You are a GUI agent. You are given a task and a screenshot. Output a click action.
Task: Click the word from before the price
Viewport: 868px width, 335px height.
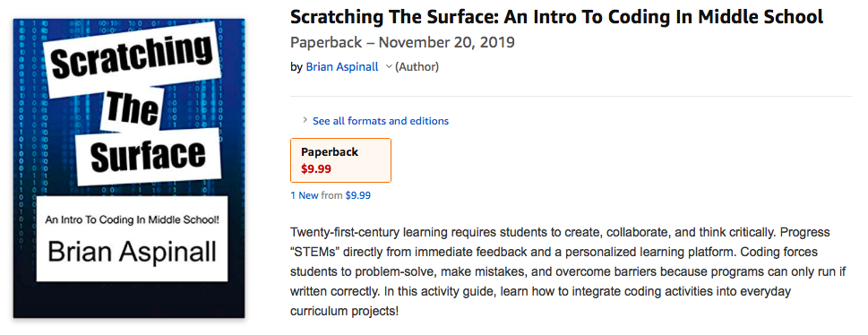331,195
